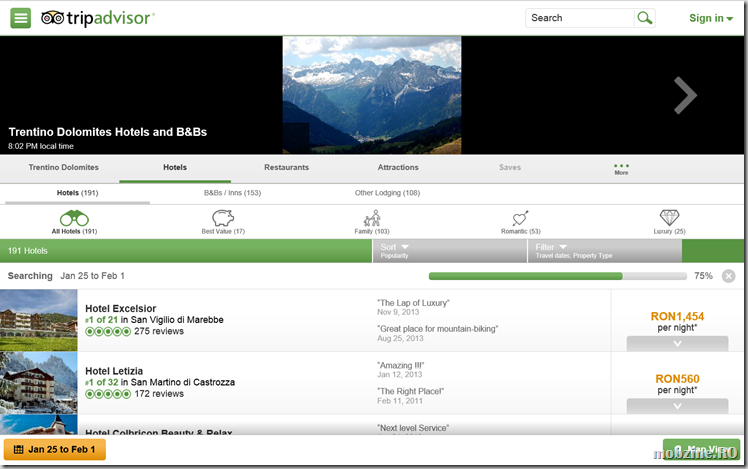The image size is (748, 469).
Task: Open the Sort Popularity dropdown
Action: tap(449, 251)
